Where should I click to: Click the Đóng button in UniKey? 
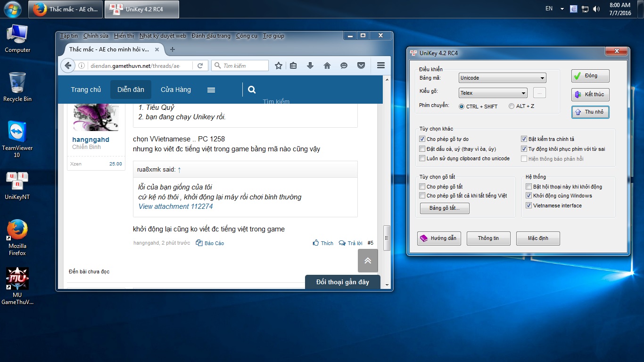[590, 76]
